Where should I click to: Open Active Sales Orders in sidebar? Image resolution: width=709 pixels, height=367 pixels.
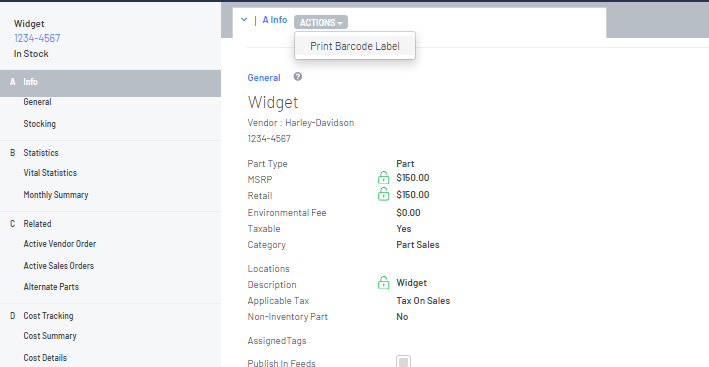[59, 266]
